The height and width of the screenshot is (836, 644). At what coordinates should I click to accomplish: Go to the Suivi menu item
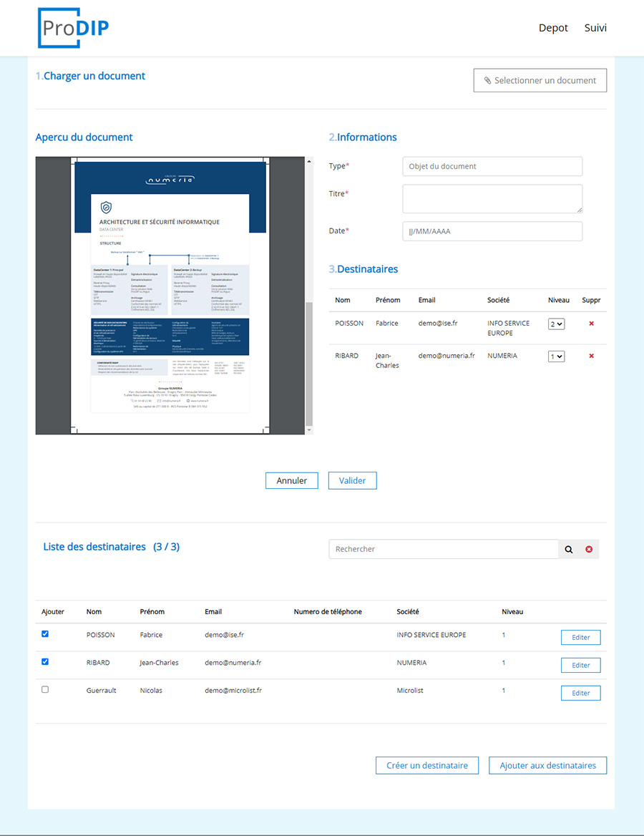point(595,28)
